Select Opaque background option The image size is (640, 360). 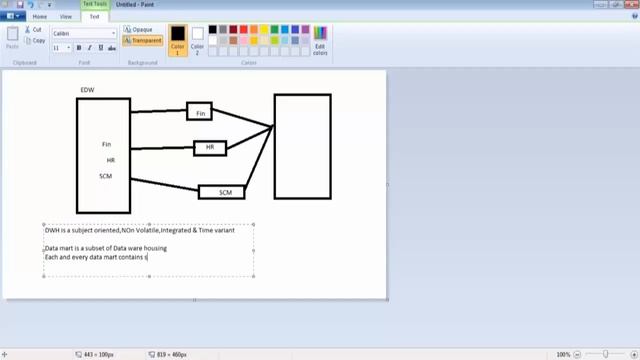[x=138, y=29]
